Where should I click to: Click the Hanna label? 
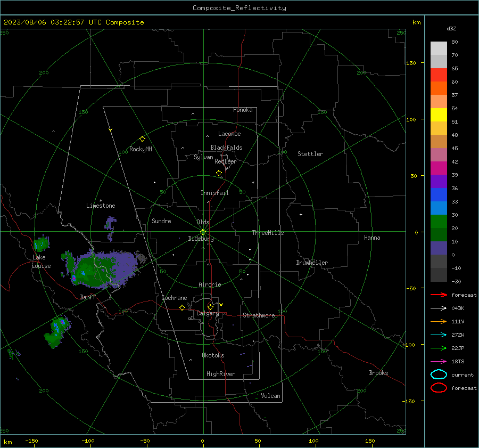pyautogui.click(x=372, y=238)
